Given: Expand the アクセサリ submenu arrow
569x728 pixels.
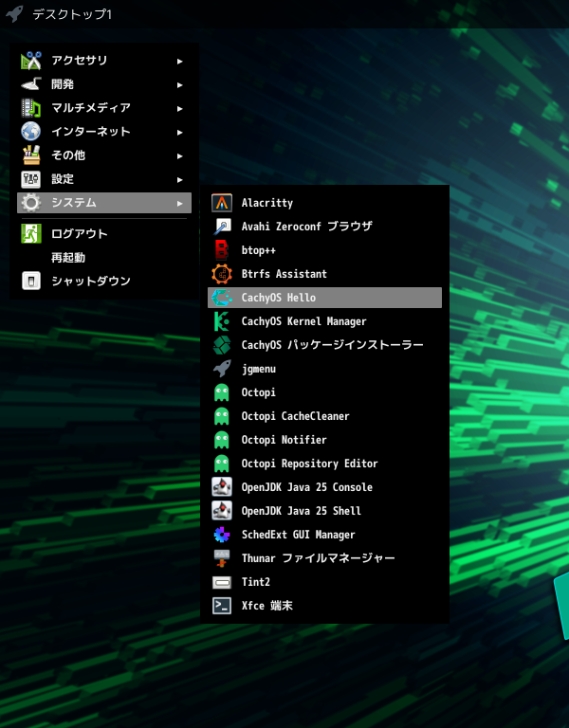Looking at the screenshot, I should coord(180,62).
